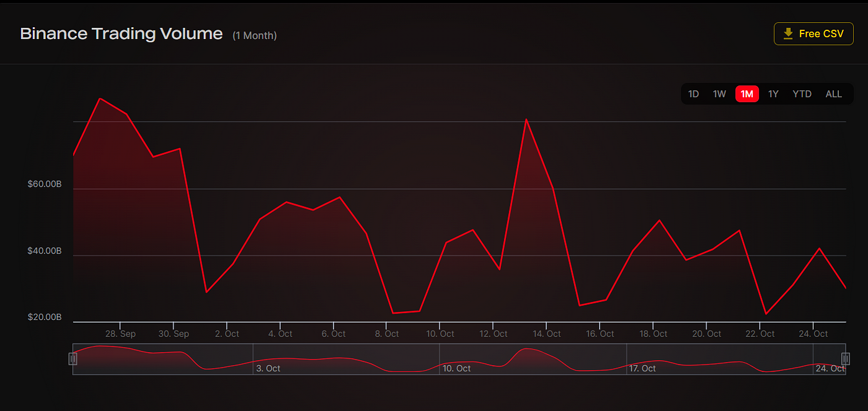
Task: Click the 28. Sep date label
Action: tap(120, 334)
